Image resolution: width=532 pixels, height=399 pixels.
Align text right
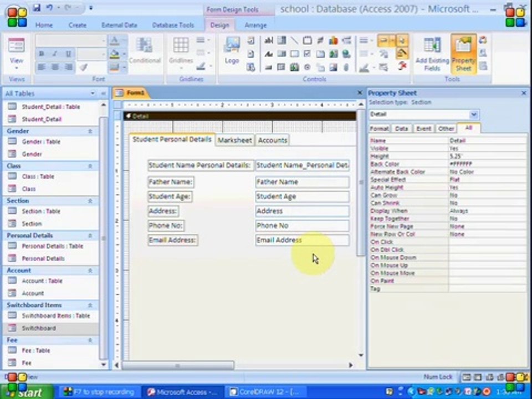(68, 67)
